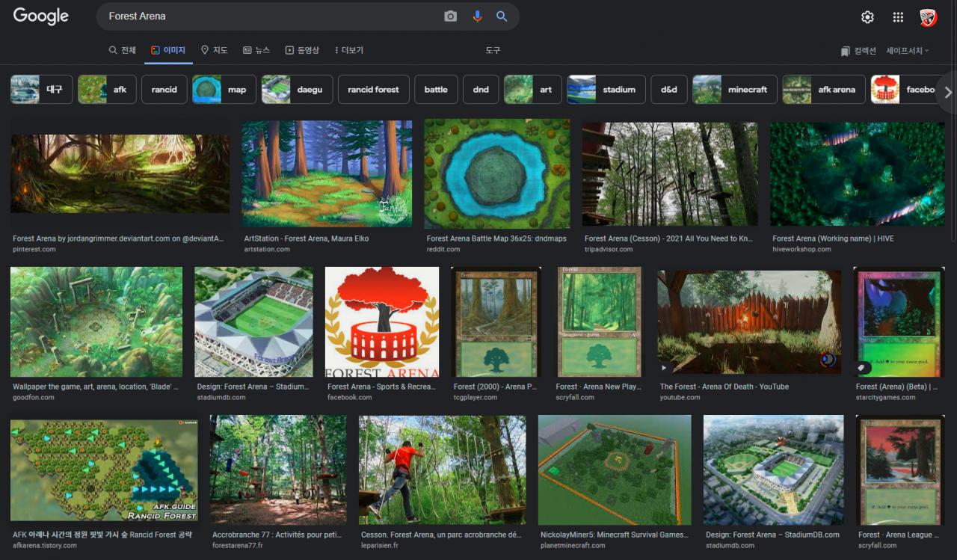Switch to the 전체 tab
This screenshot has height=560, width=957.
(123, 50)
